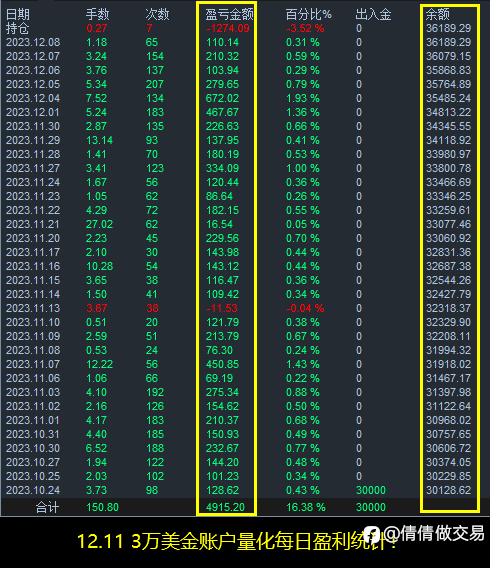
Task: Click lot size value 27.02
Action: point(100,225)
